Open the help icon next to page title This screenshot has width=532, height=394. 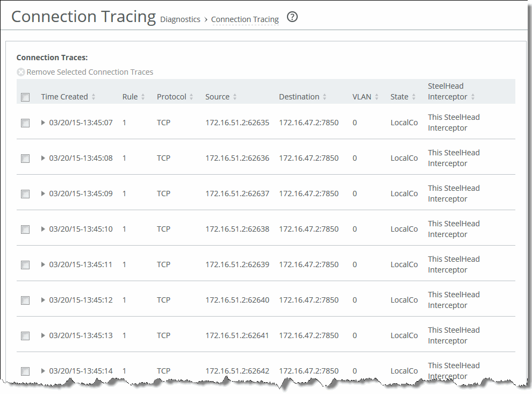(292, 17)
